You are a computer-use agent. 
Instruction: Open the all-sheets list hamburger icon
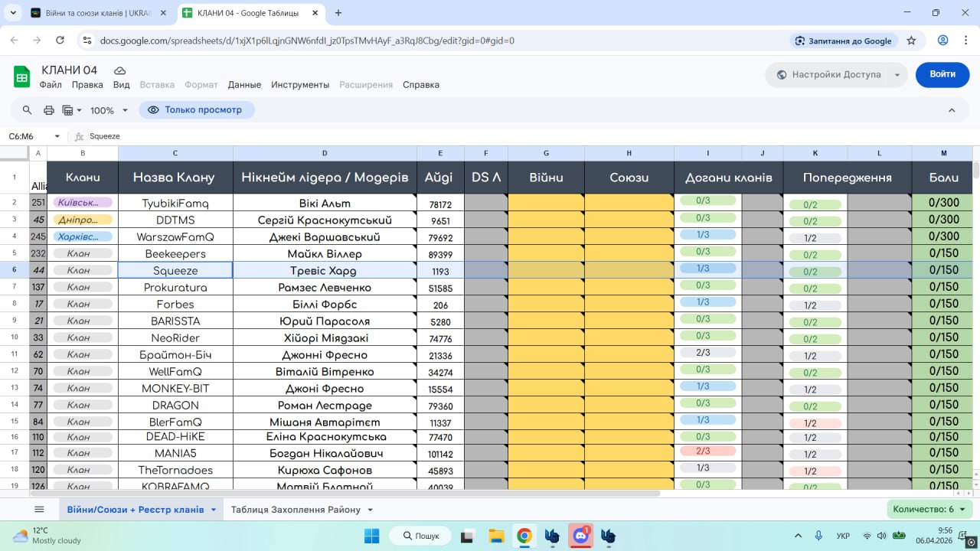[40, 510]
